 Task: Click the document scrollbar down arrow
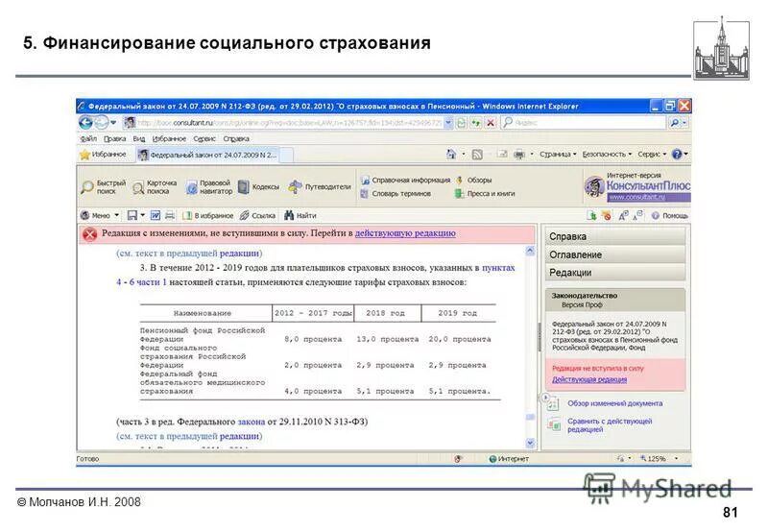coord(530,444)
